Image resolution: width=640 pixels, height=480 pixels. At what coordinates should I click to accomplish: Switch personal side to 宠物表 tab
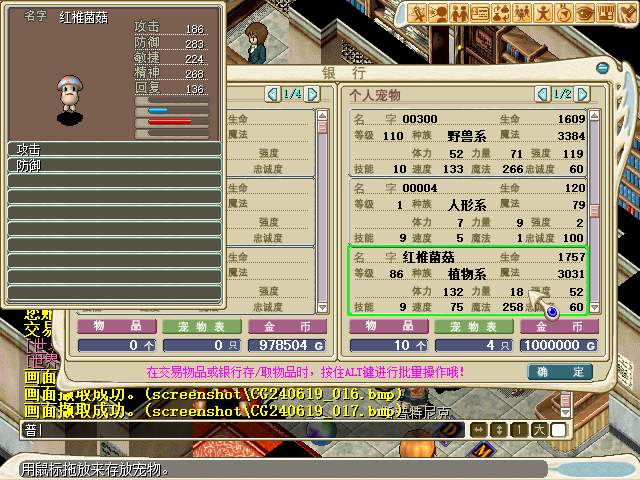click(x=474, y=327)
